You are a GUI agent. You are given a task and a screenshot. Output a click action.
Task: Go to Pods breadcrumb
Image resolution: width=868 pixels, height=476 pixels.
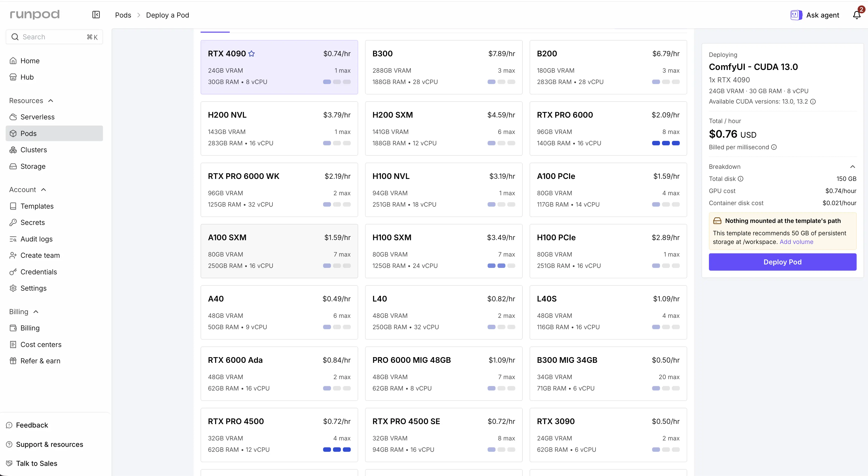[x=123, y=15]
